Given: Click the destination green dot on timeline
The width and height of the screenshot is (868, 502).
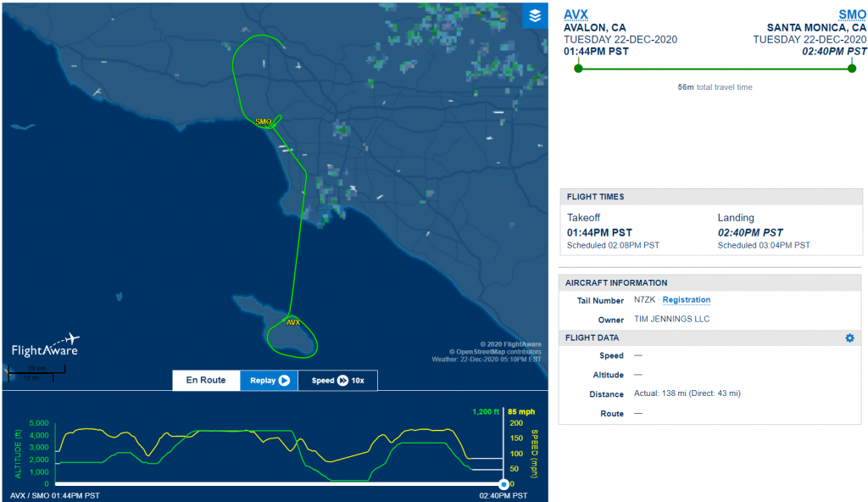Looking at the screenshot, I should click(852, 68).
